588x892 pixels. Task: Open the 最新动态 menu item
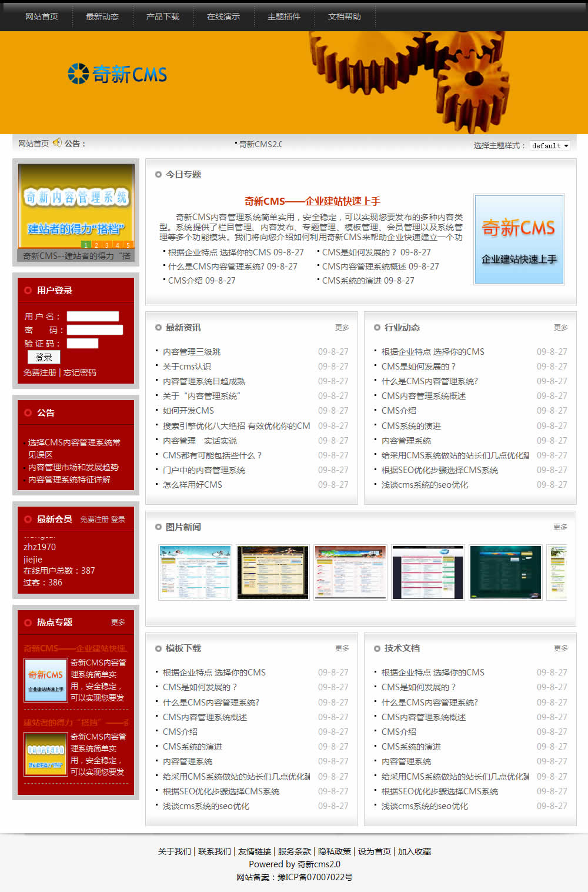pyautogui.click(x=102, y=16)
